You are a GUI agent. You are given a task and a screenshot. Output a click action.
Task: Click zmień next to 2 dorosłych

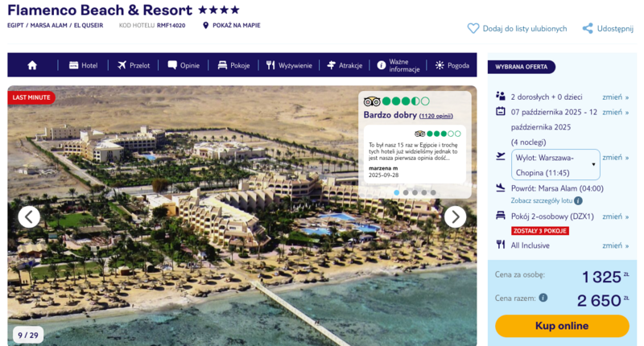tap(615, 97)
